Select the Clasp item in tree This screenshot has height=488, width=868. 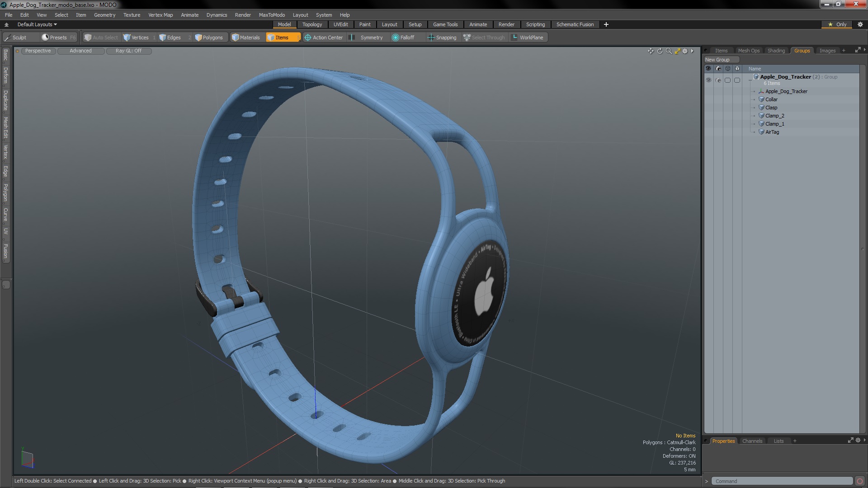click(x=771, y=108)
